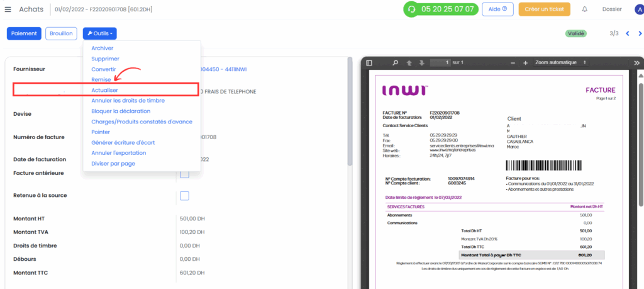The image size is (644, 289).
Task: Click the PDF page number field
Action: pos(440,62)
